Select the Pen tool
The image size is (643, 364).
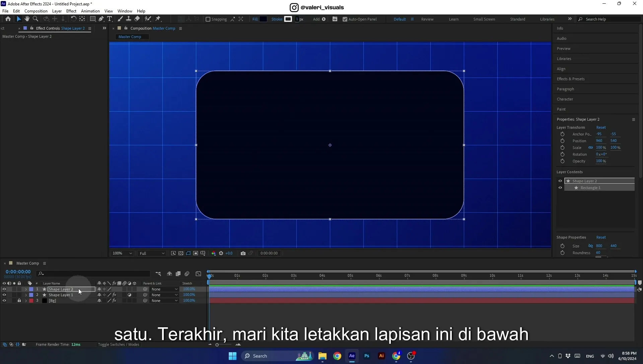101,19
